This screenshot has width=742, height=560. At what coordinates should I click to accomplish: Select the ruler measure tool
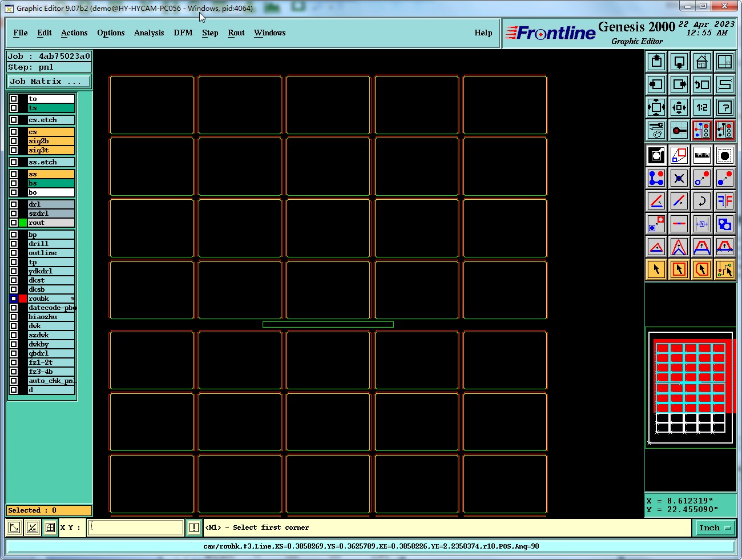coord(702,155)
